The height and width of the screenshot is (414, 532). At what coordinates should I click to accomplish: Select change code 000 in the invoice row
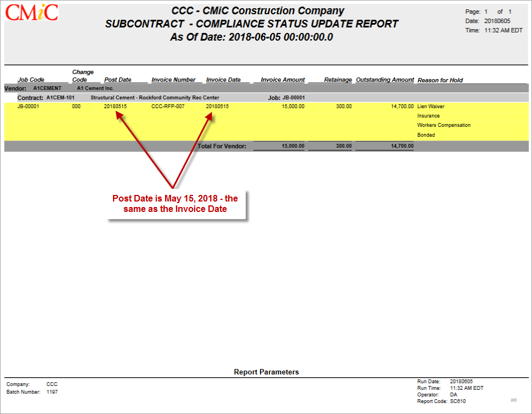76,107
